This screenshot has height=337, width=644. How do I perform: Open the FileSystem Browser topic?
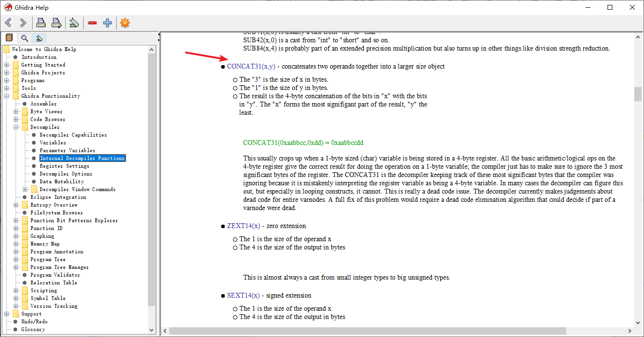coord(56,213)
